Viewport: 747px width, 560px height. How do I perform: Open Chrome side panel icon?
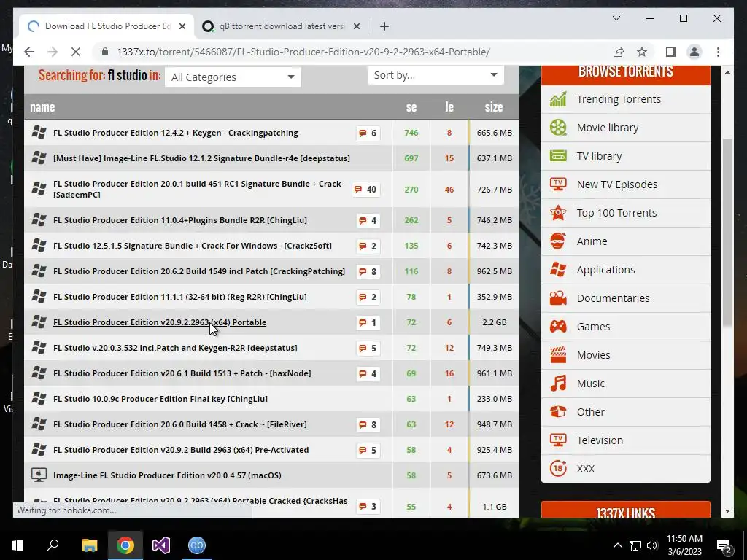[671, 52]
